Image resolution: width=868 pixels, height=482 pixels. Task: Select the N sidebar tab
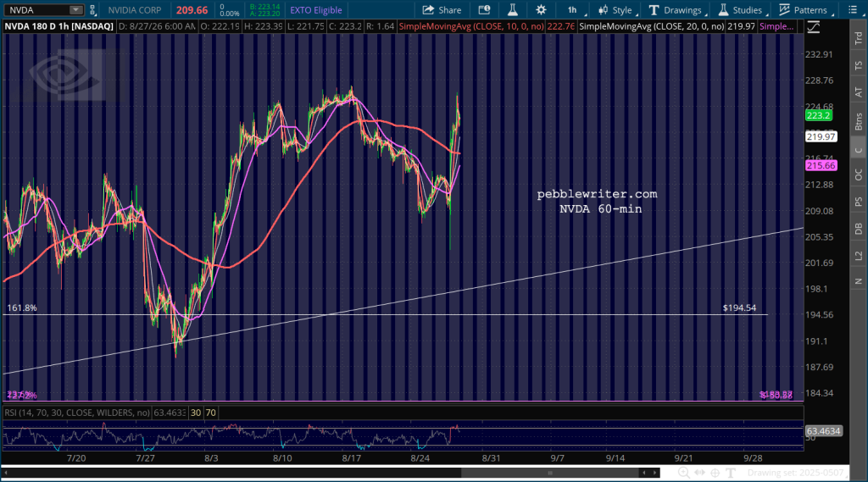859,281
